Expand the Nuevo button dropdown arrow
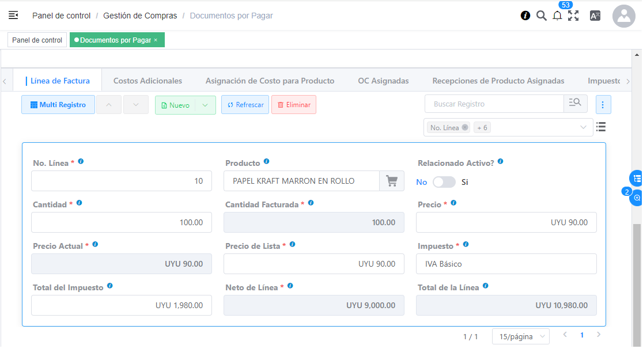Image resolution: width=643 pixels, height=364 pixels. (x=205, y=105)
